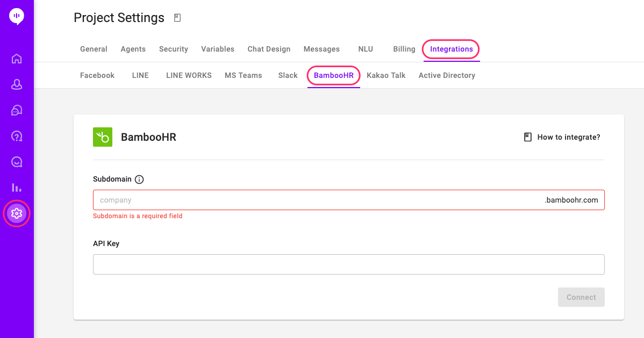Open the Active Directory integration tab

coord(447,76)
